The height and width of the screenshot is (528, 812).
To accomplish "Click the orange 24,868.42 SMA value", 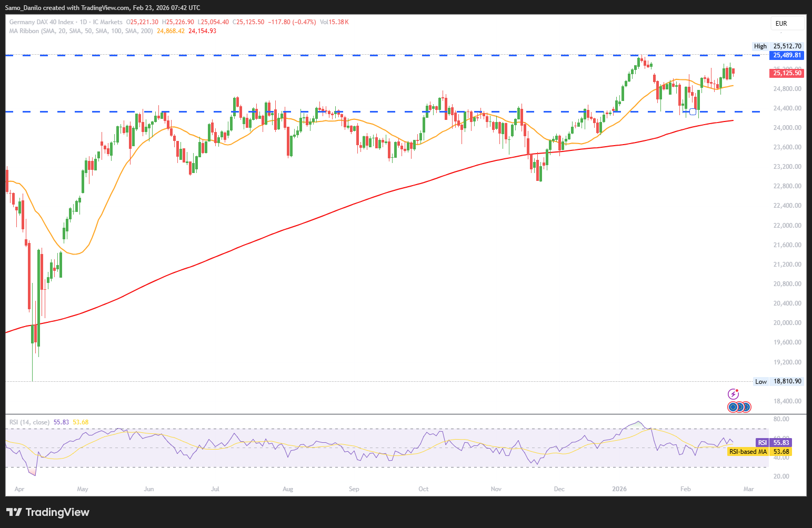I will (x=171, y=31).
